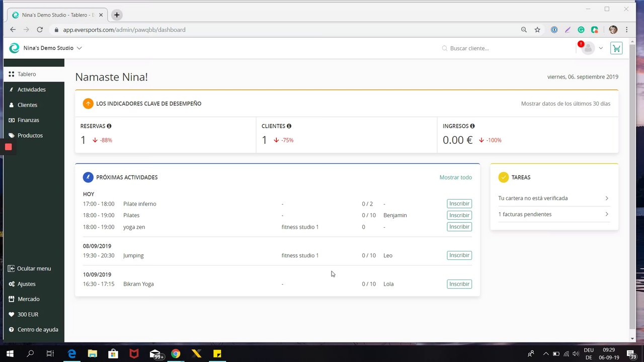Viewport: 644px width, 362px height.
Task: Bookmark this page with star icon
Action: (537, 30)
